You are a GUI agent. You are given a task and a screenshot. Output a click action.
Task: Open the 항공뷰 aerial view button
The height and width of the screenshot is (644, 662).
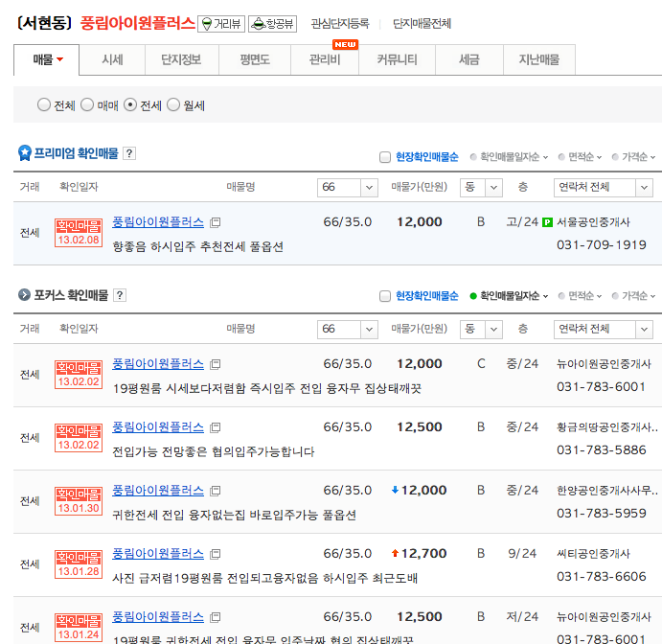click(x=272, y=24)
